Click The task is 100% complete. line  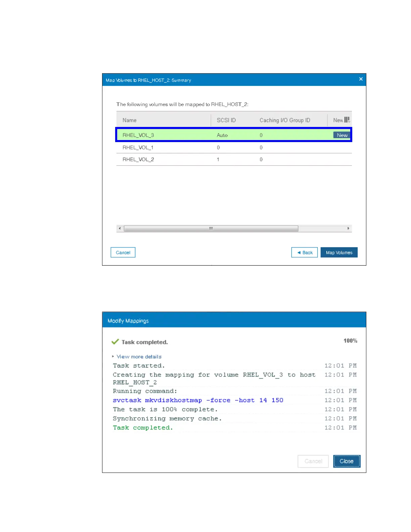pyautogui.click(x=165, y=409)
